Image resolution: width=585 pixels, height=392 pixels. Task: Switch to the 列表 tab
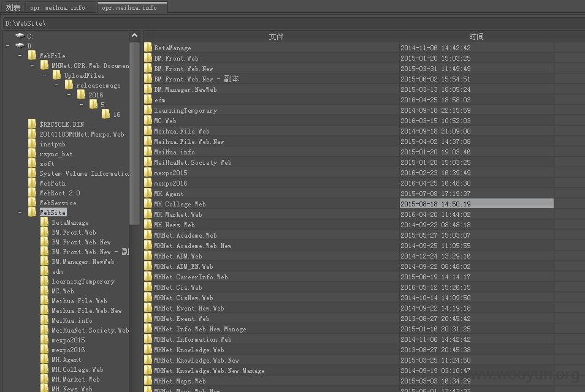13,7
